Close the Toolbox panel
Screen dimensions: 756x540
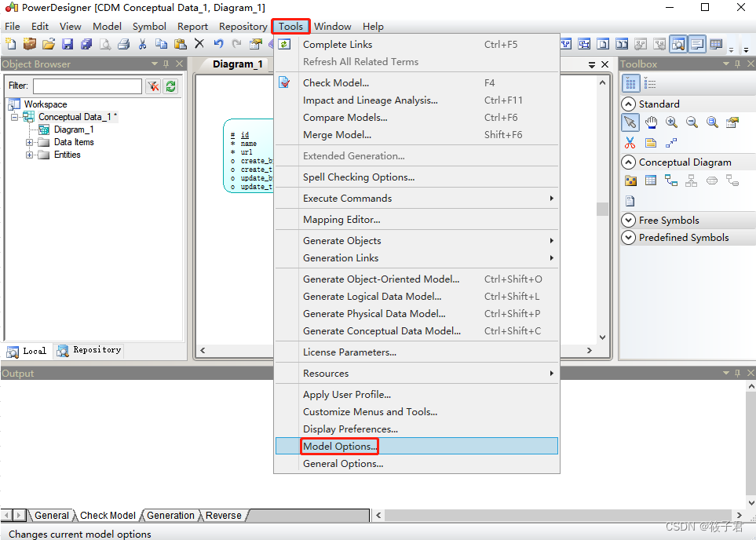751,64
